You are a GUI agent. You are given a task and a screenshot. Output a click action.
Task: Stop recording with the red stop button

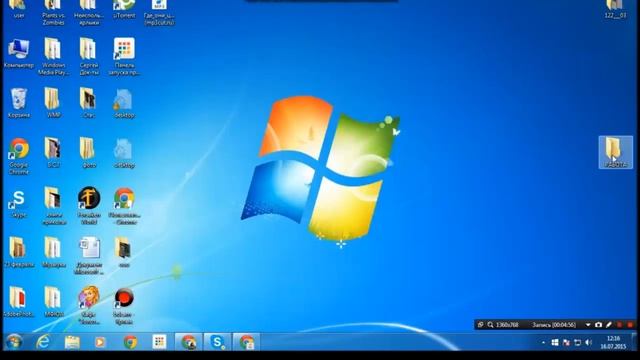coord(630,325)
